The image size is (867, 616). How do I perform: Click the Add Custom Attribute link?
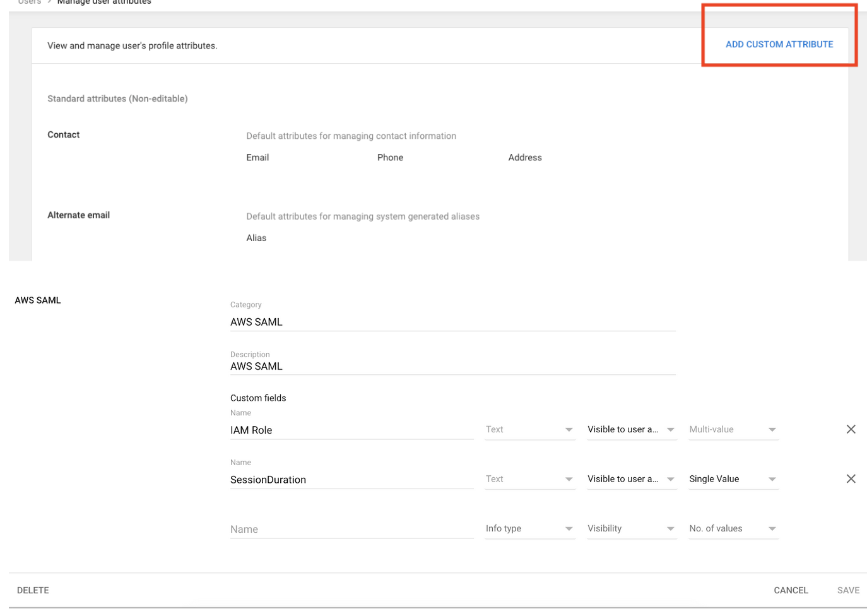[779, 44]
